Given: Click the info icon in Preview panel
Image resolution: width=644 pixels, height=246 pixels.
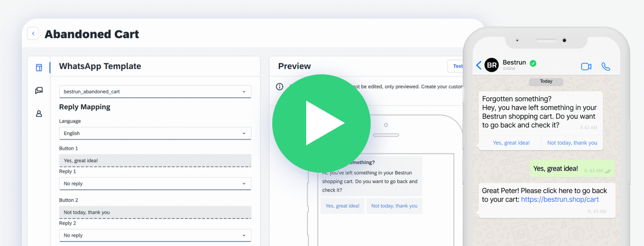Looking at the screenshot, I should (x=280, y=87).
